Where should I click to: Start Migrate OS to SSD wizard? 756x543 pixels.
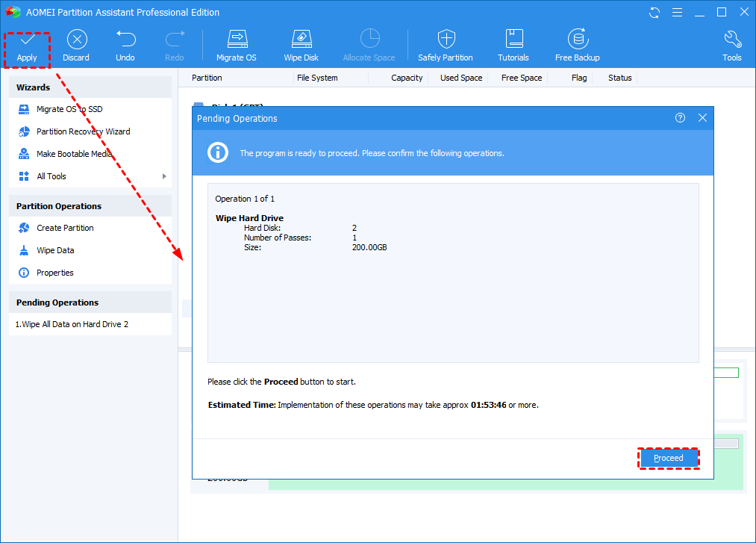pyautogui.click(x=69, y=109)
